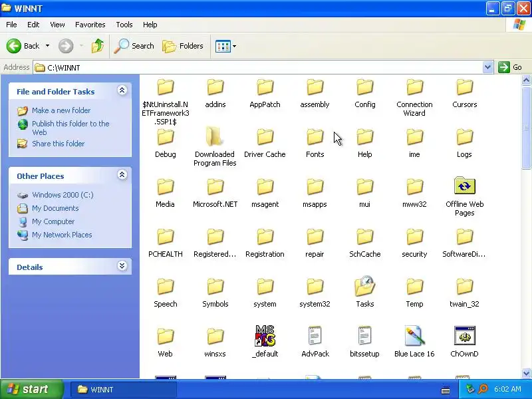Screen dimensions: 532x399
Task: Select the AdvPack file
Action: [x=315, y=342]
